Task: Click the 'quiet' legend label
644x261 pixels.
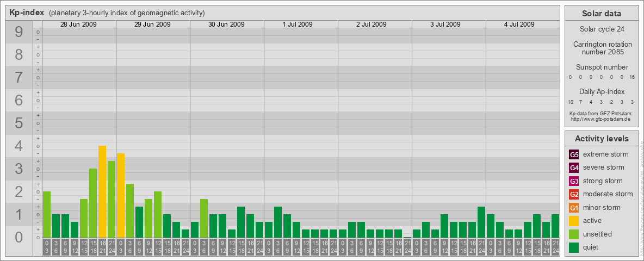Action: coord(592,247)
